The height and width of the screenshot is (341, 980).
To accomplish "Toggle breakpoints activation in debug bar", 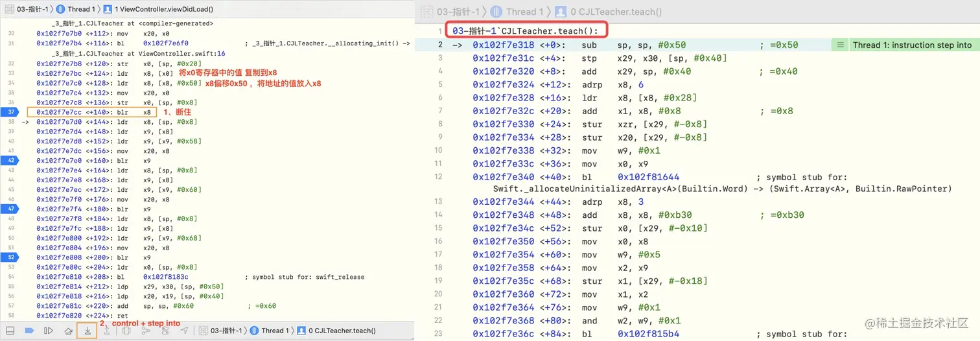I will coord(29,331).
